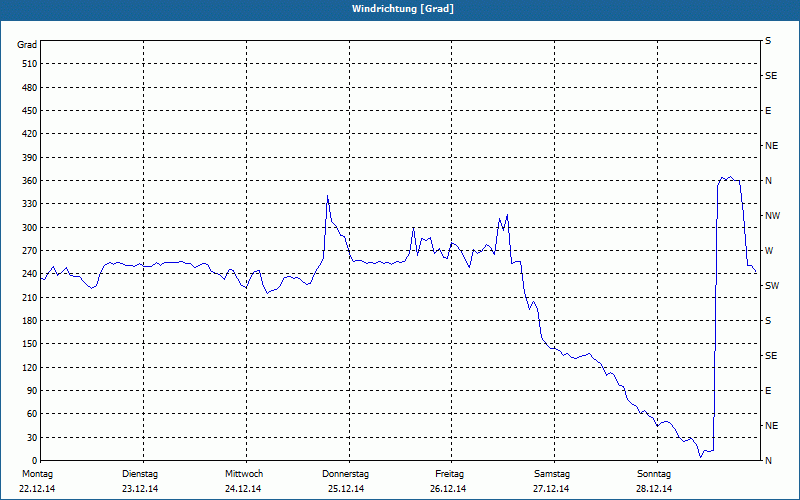Click the 210 degree axis tick label
The image size is (800, 500).
pyautogui.click(x=29, y=297)
